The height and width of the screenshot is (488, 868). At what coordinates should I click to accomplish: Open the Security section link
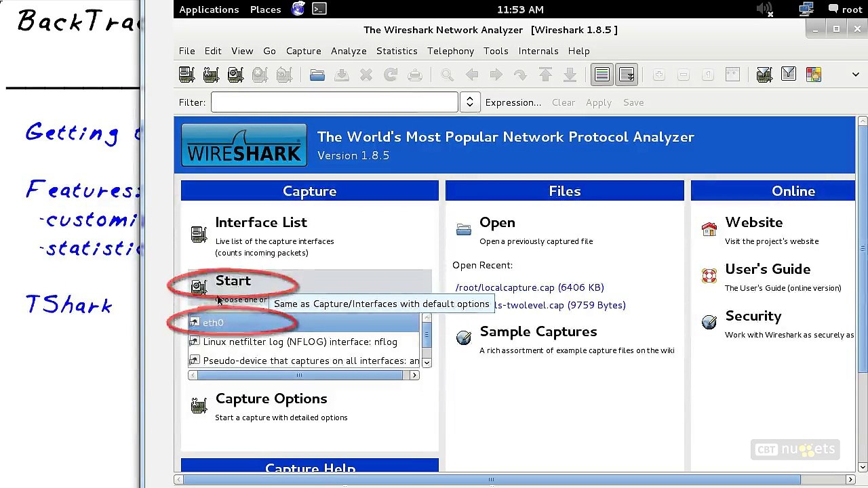(x=753, y=316)
